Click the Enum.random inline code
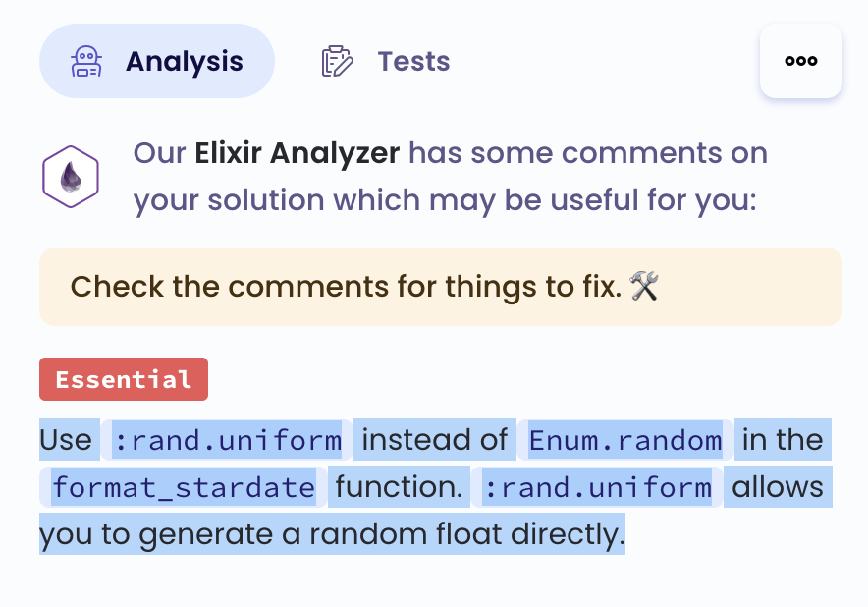 (624, 440)
